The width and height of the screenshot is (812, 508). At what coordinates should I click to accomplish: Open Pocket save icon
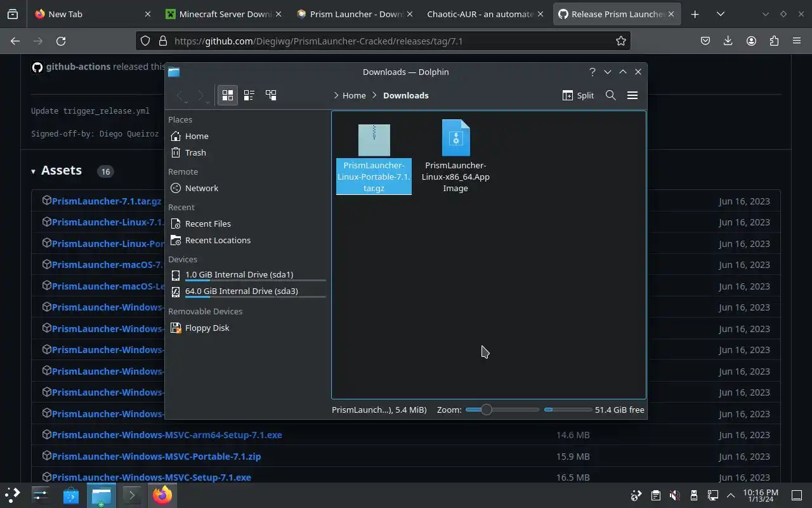tap(705, 41)
